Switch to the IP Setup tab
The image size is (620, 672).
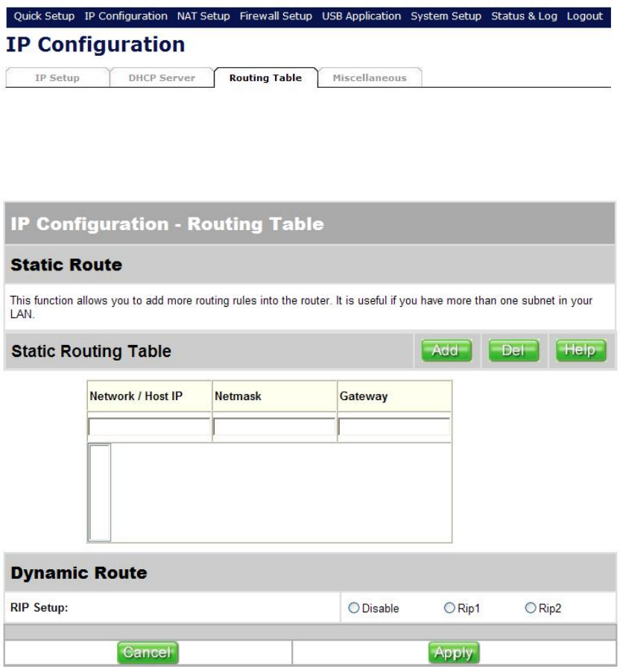(57, 77)
